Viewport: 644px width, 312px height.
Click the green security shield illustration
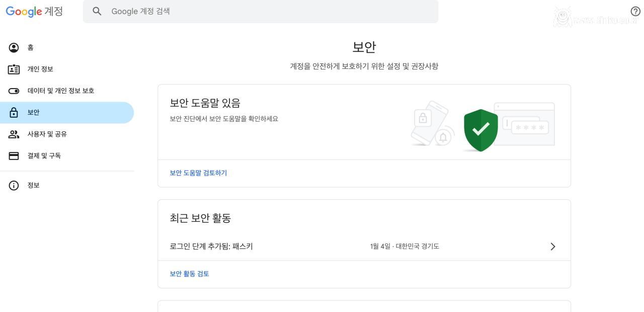tap(480, 130)
